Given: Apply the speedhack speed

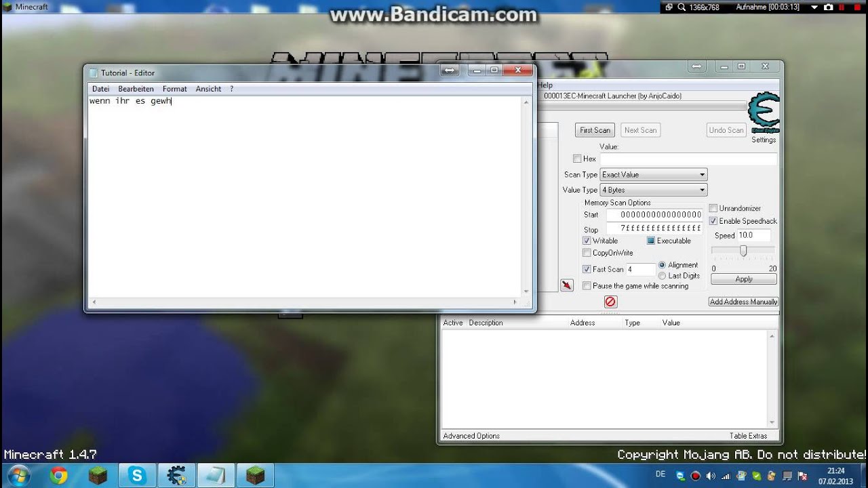Looking at the screenshot, I should coord(744,279).
